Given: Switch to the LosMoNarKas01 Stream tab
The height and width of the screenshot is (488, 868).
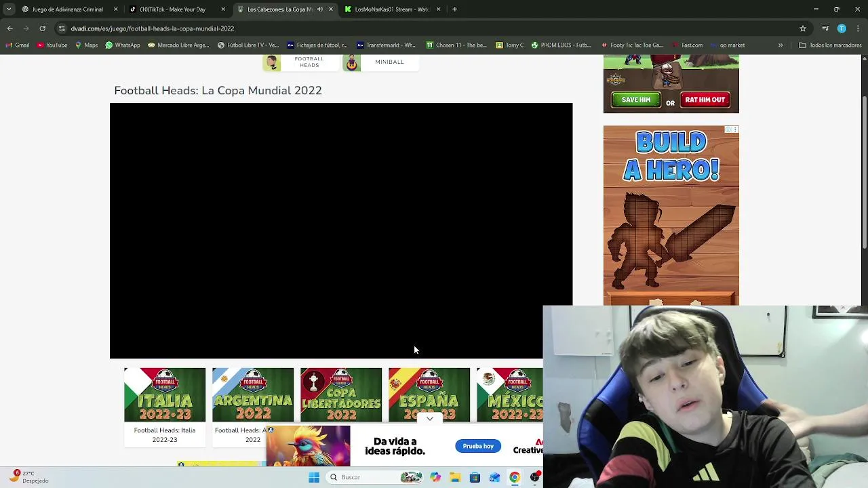Looking at the screenshot, I should point(393,9).
